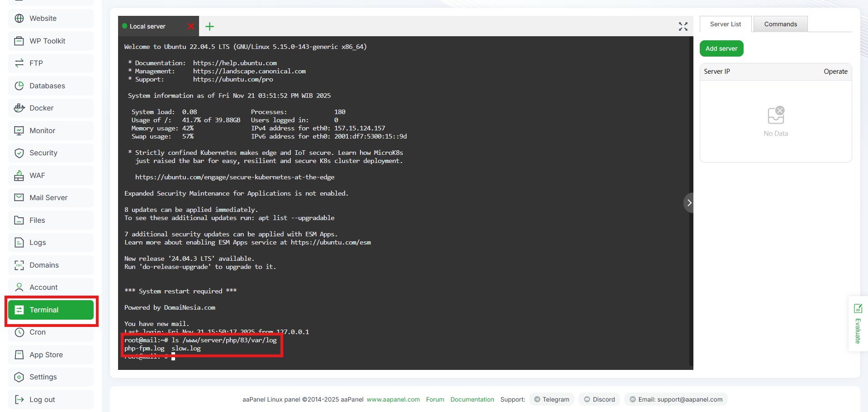The height and width of the screenshot is (412, 868).
Task: Click the WP Toolkit icon
Action: click(x=19, y=41)
